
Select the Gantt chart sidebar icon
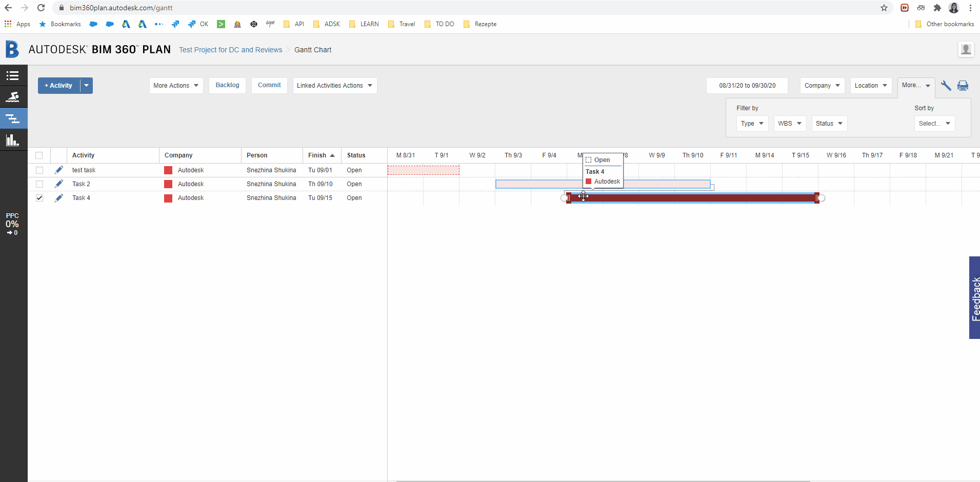tap(13, 118)
